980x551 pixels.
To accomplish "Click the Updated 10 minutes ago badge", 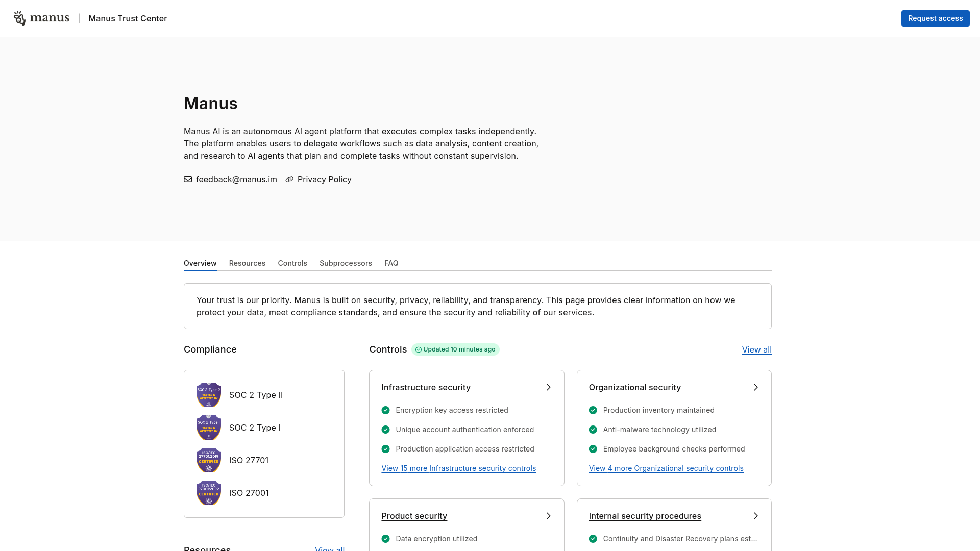I will coord(455,349).
